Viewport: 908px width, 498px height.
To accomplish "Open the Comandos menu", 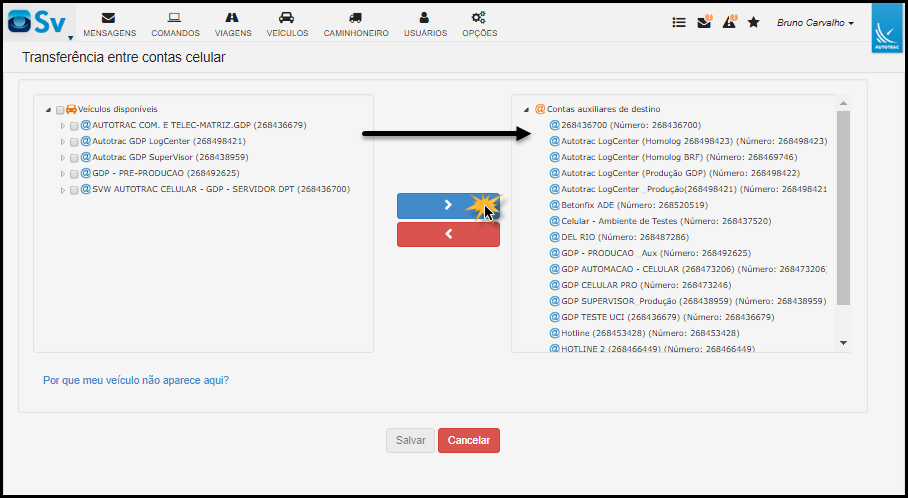I will [175, 25].
